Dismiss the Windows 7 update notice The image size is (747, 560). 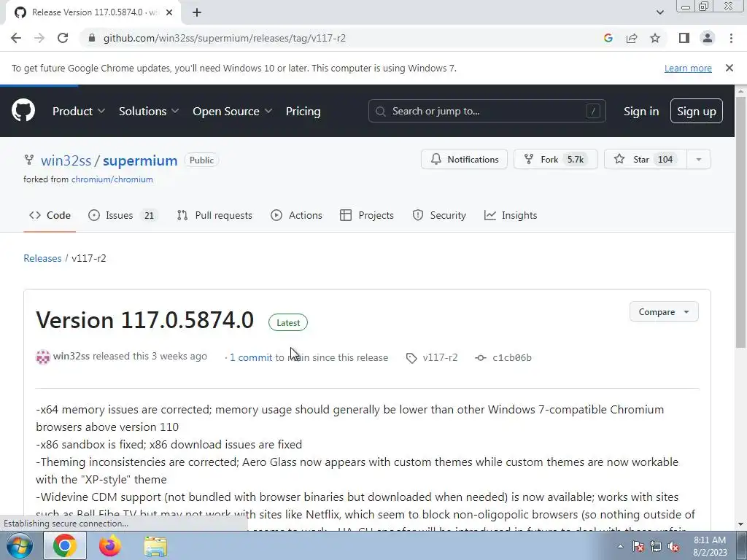coord(729,68)
